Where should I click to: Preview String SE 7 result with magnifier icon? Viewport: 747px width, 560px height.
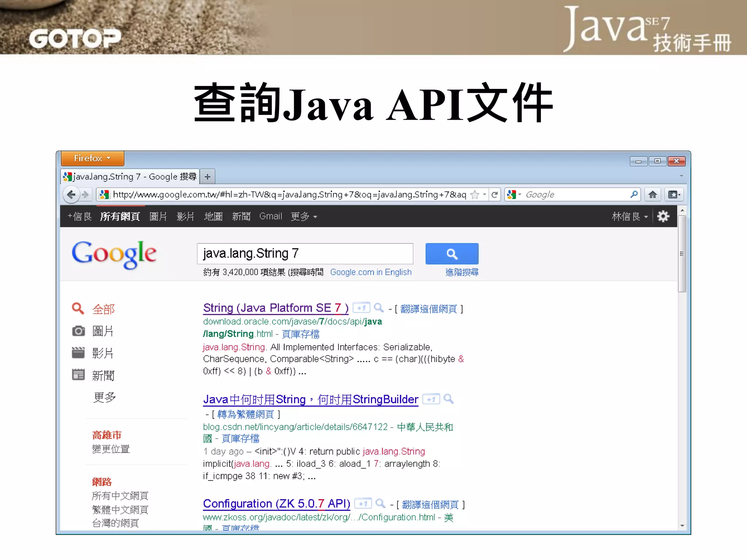379,308
